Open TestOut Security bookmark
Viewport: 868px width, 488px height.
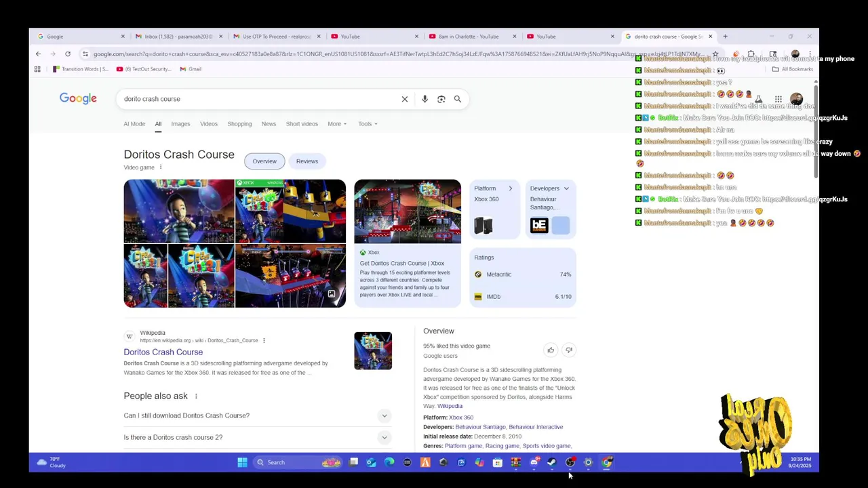pyautogui.click(x=144, y=68)
